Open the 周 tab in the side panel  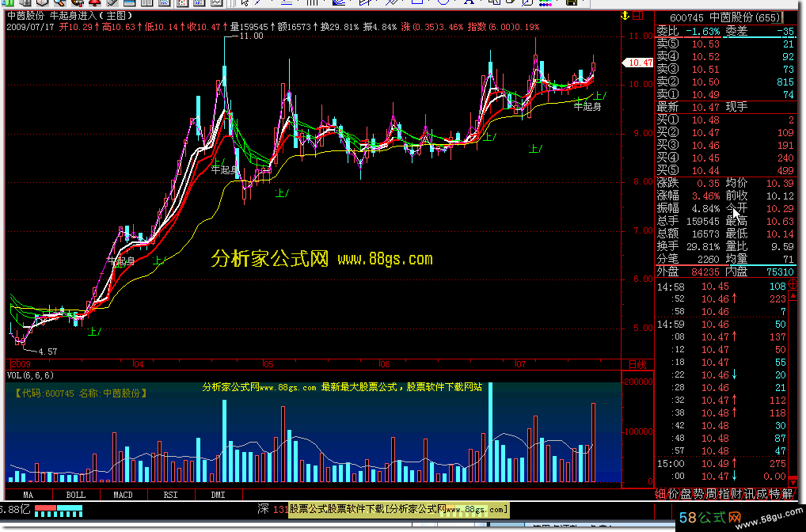click(711, 495)
